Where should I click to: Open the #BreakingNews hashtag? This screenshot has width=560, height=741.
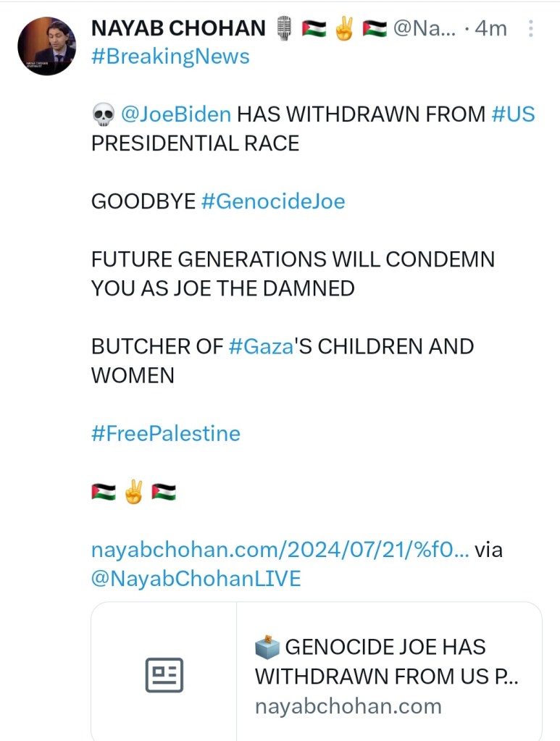pos(170,56)
